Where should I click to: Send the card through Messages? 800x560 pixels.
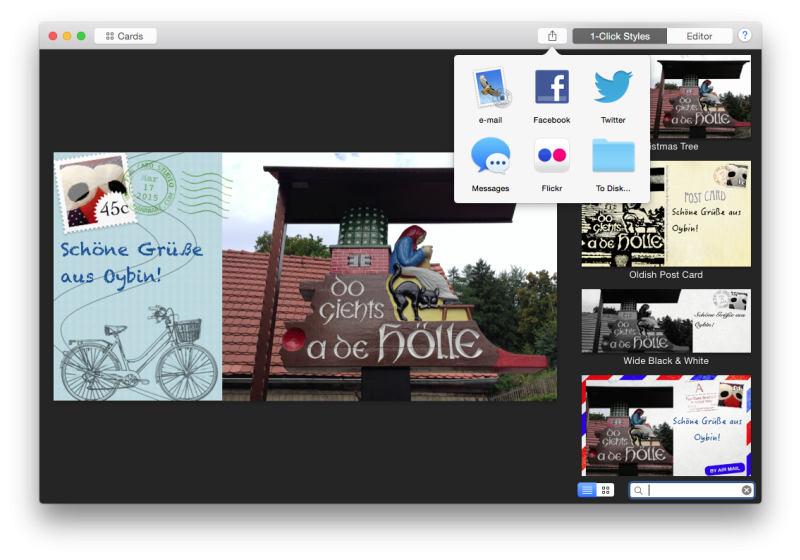pos(490,157)
